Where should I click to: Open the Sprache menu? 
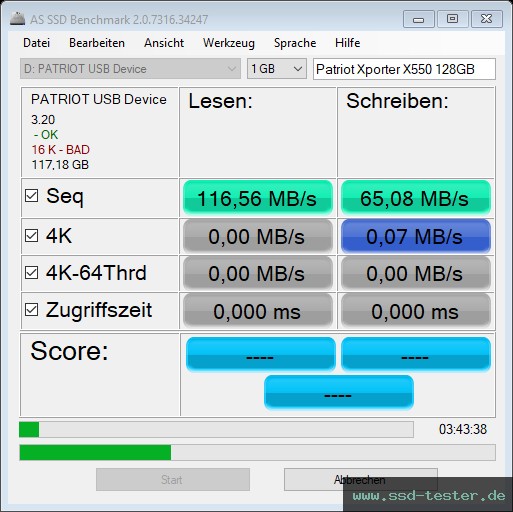click(x=295, y=43)
